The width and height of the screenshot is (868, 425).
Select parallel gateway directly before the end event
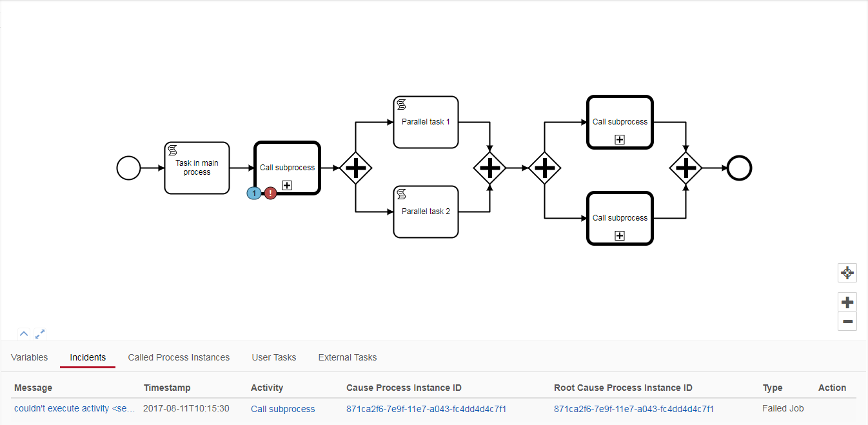(686, 168)
